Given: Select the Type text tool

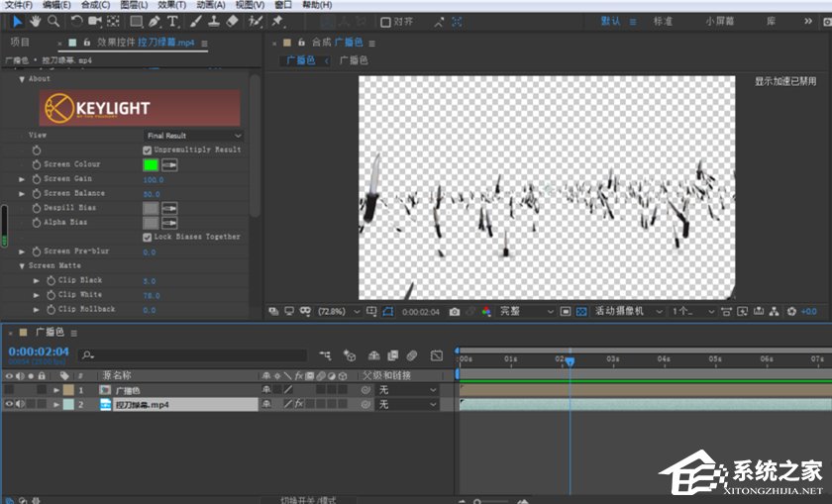Looking at the screenshot, I should (x=173, y=21).
